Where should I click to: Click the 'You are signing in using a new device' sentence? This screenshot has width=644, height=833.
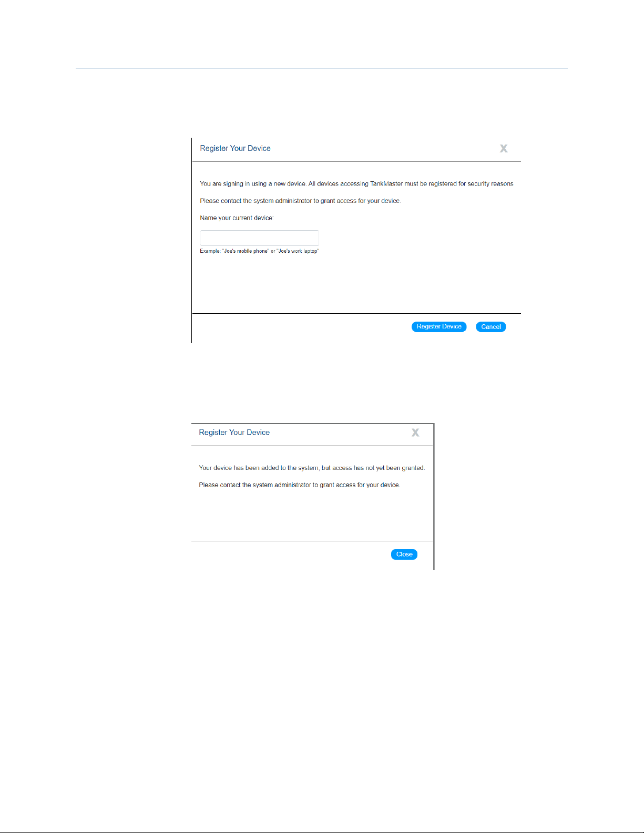253,184
